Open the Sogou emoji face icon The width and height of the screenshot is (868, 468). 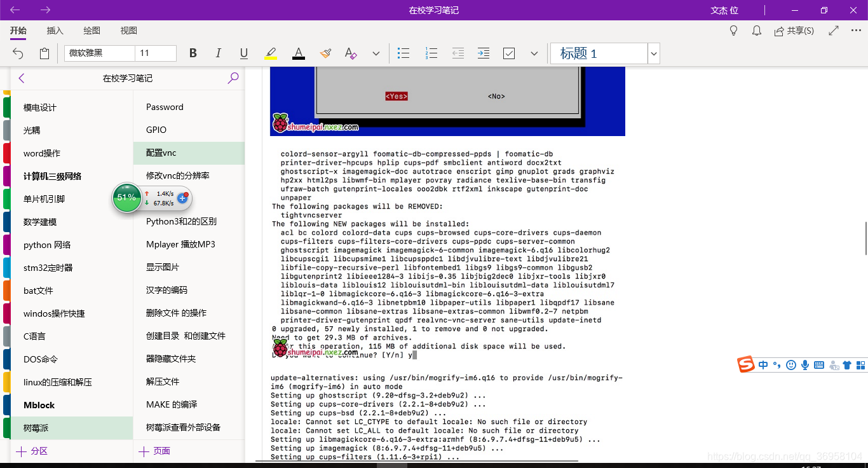point(791,365)
